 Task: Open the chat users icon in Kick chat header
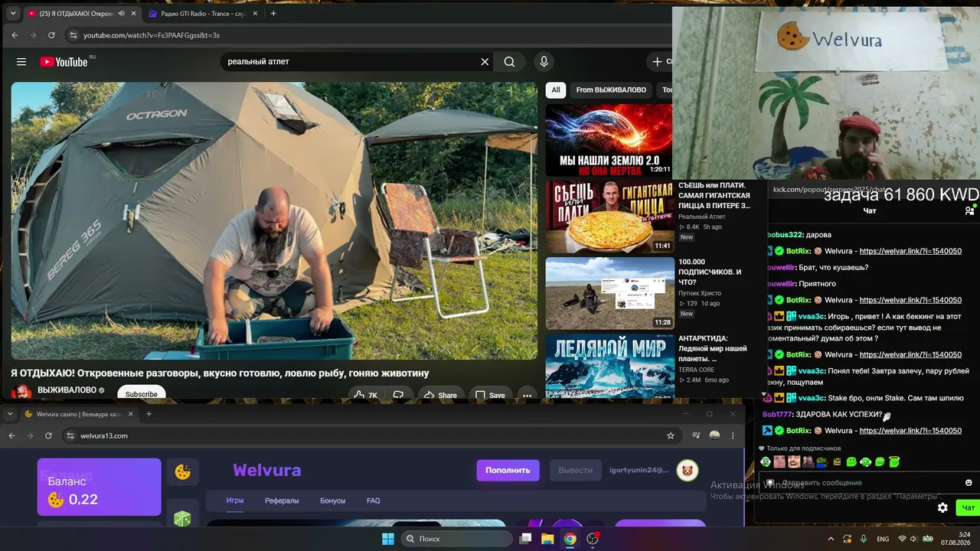pyautogui.click(x=969, y=210)
